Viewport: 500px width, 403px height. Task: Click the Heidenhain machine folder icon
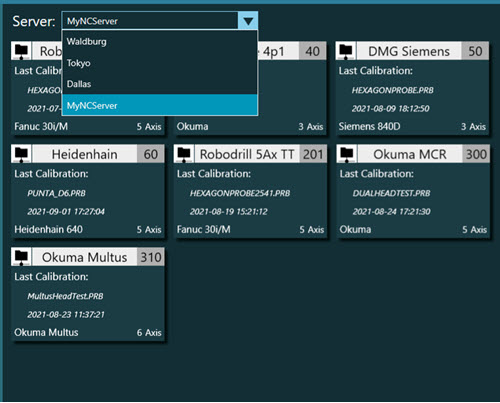coord(21,154)
